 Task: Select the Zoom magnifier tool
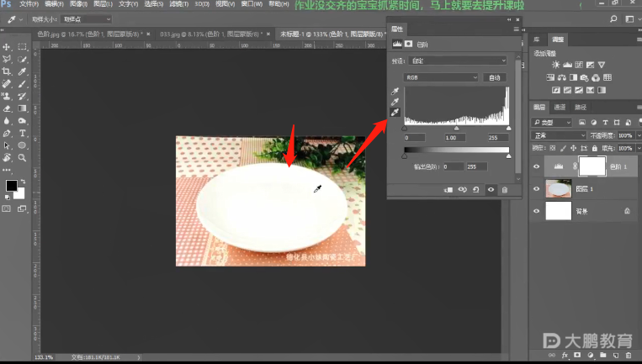[23, 157]
